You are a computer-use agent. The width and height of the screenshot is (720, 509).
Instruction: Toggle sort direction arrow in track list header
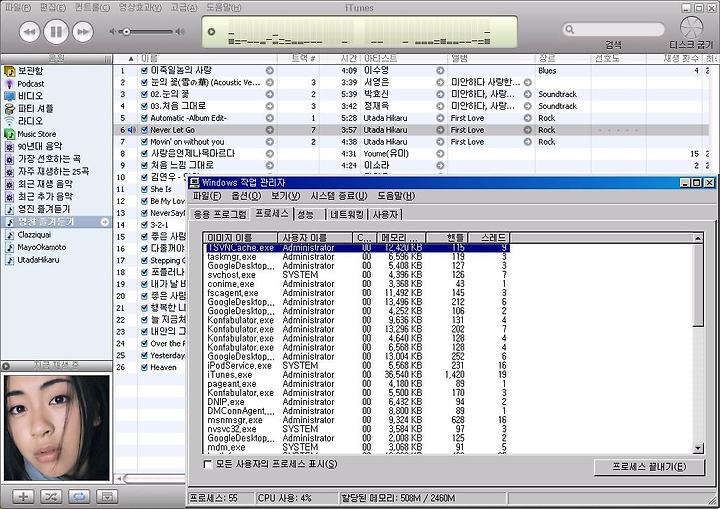(131, 59)
